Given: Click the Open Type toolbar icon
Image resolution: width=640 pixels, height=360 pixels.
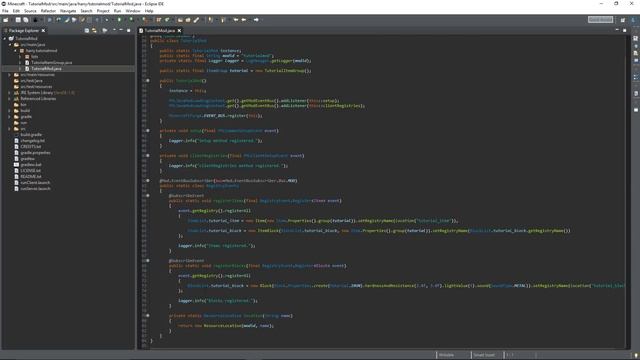Looking at the screenshot, I should pyautogui.click(x=180, y=20).
